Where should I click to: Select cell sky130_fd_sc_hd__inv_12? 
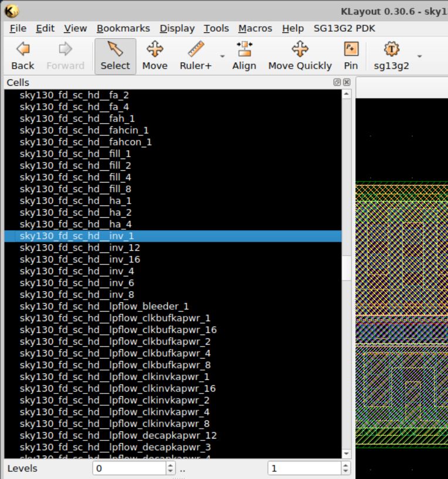(x=80, y=248)
